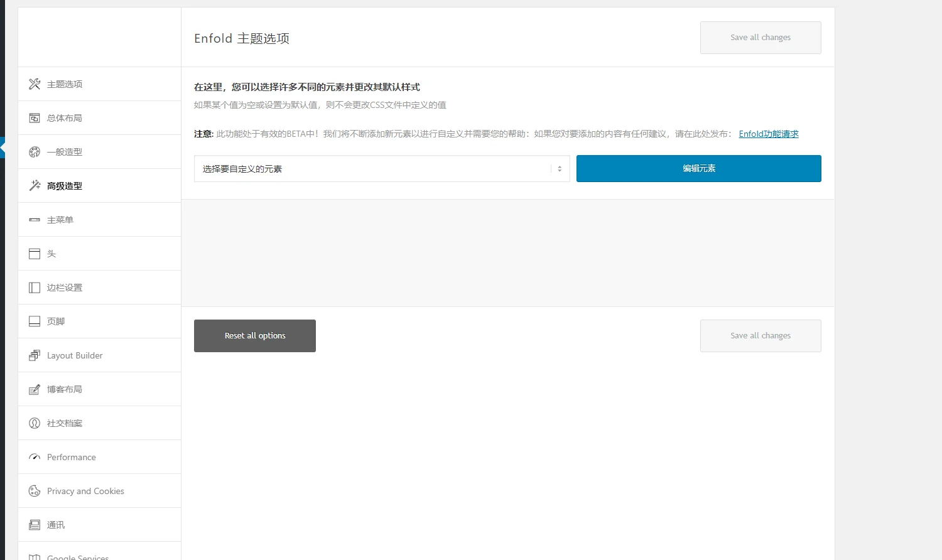
Task: Click the collapse arrow on the left edge
Action: click(3, 148)
